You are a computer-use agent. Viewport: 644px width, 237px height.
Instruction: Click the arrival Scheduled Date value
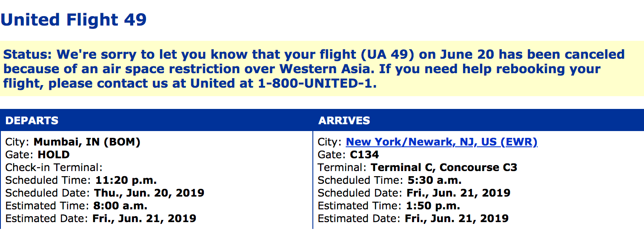(x=458, y=193)
